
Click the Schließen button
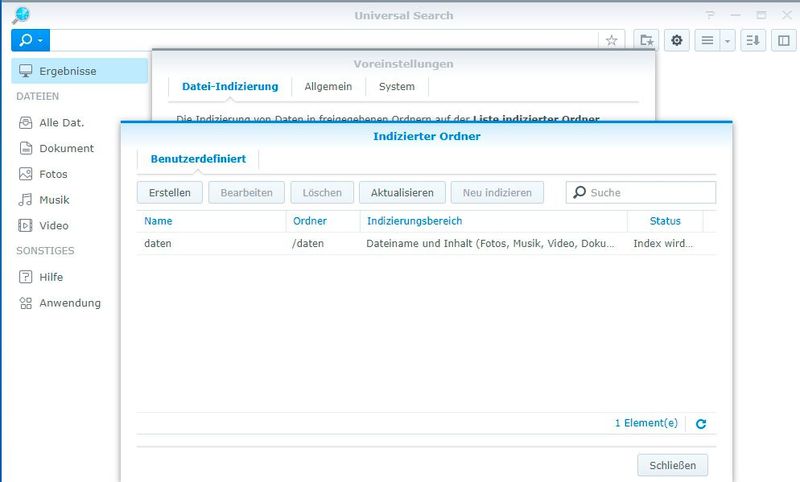point(672,465)
